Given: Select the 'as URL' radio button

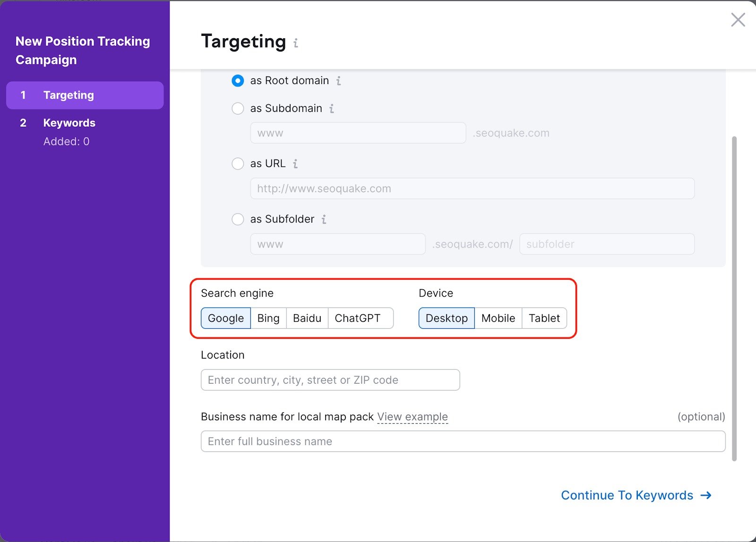Looking at the screenshot, I should tap(238, 164).
